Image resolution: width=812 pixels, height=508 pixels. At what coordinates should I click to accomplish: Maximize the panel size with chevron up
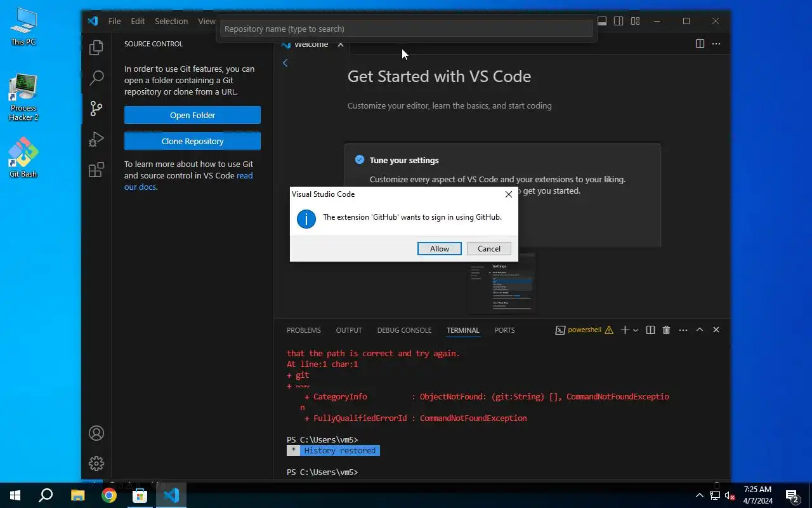(x=700, y=330)
